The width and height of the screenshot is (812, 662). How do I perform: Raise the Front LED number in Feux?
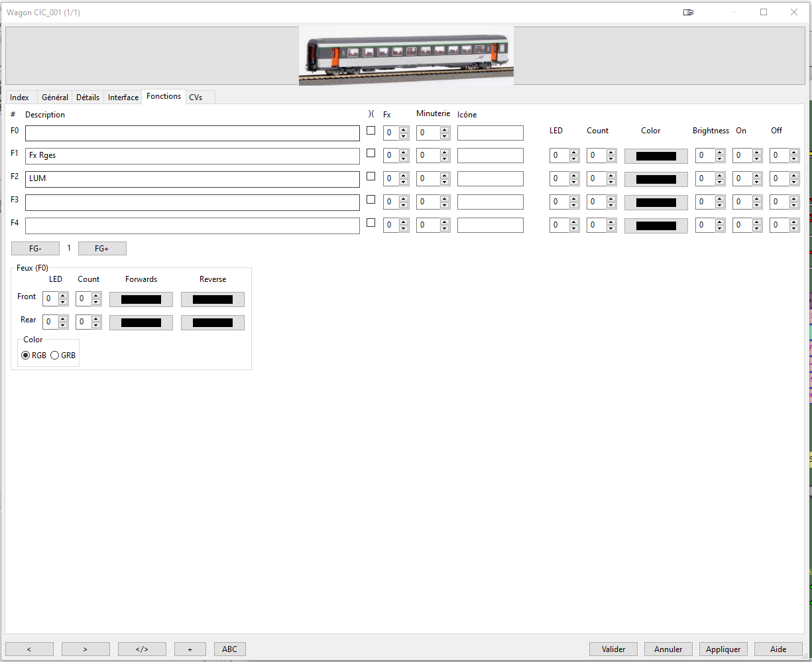pyautogui.click(x=63, y=296)
